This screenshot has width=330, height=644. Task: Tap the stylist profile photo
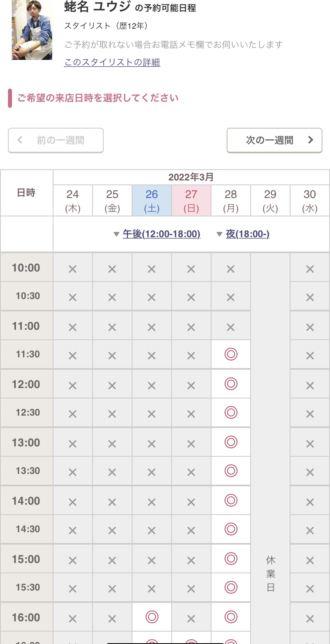(x=32, y=30)
